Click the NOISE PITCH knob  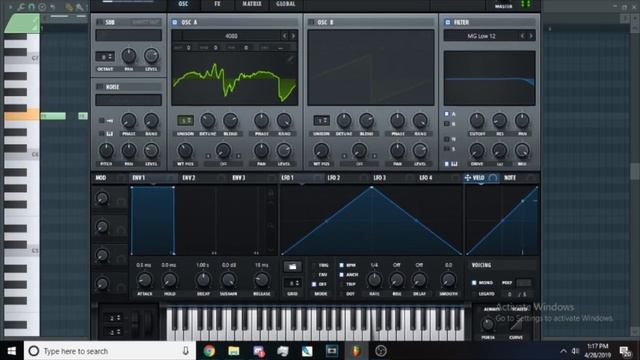coord(106,151)
